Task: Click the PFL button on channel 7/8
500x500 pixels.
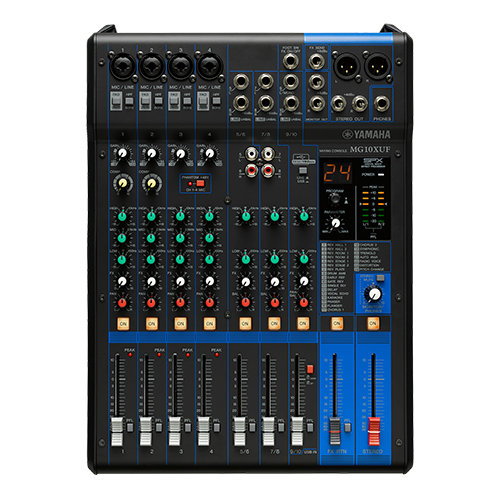Action: click(x=281, y=427)
